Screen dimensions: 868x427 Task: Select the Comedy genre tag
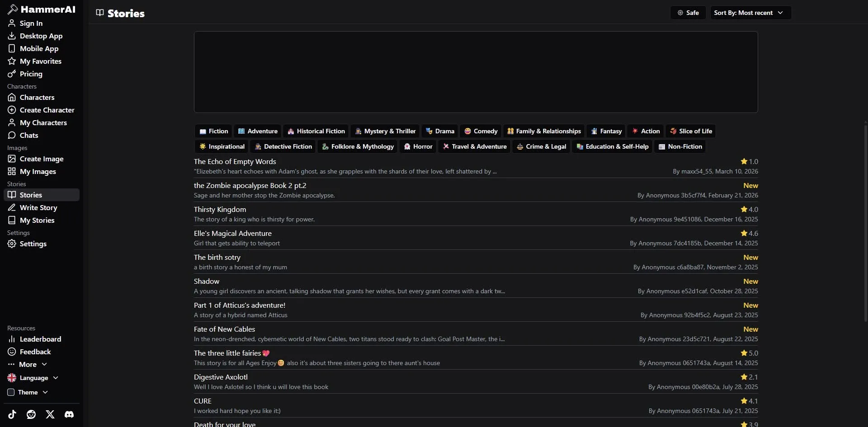[x=481, y=131]
